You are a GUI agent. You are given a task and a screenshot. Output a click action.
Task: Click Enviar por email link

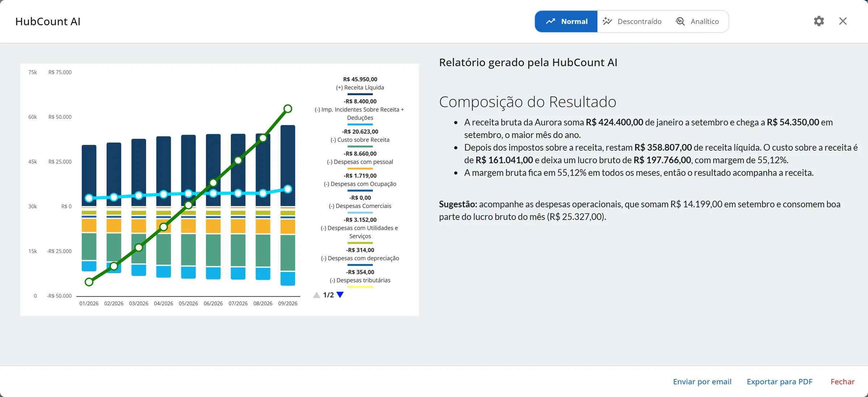pos(702,381)
